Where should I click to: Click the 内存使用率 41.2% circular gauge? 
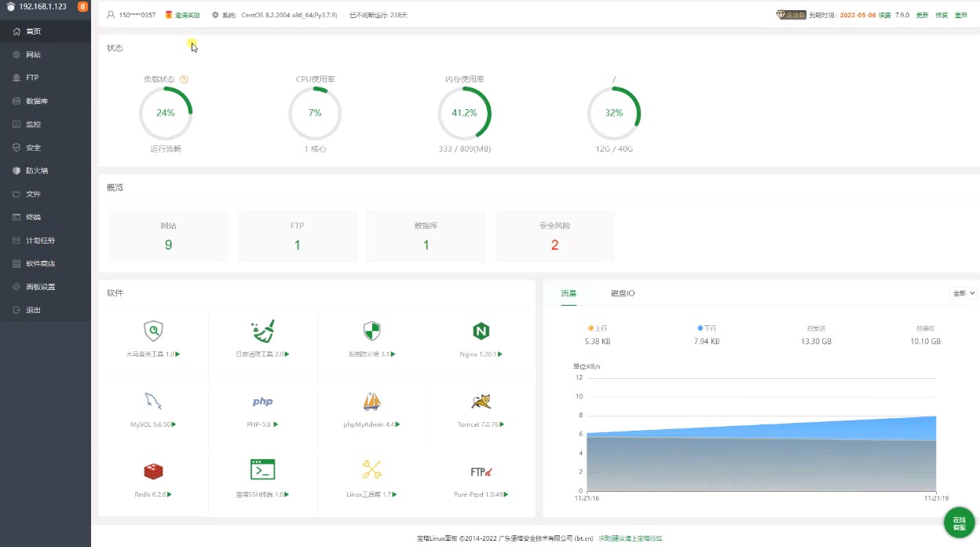tap(464, 113)
